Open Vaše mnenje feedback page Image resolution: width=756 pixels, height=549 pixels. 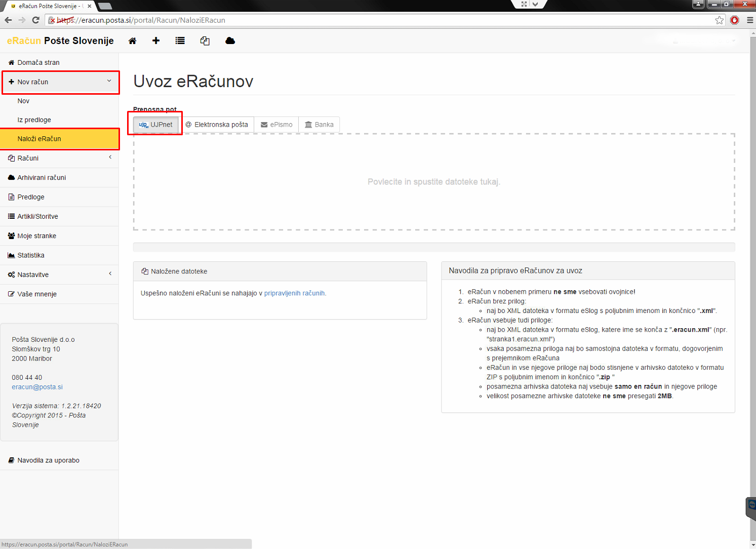coord(59,294)
